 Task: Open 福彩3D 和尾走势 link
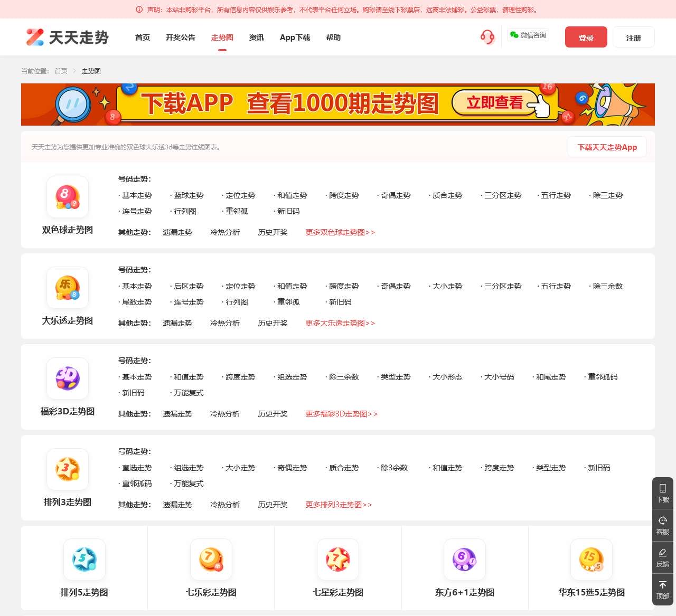pos(549,377)
